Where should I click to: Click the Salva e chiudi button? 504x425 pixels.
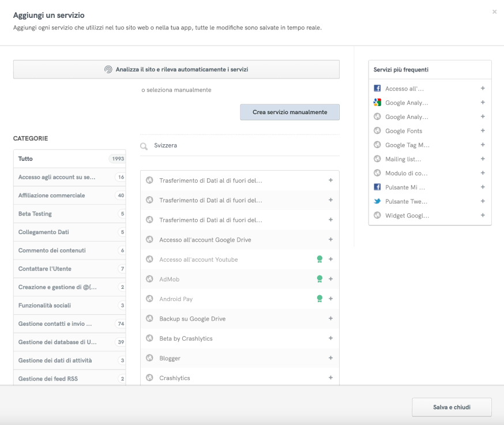tap(452, 407)
